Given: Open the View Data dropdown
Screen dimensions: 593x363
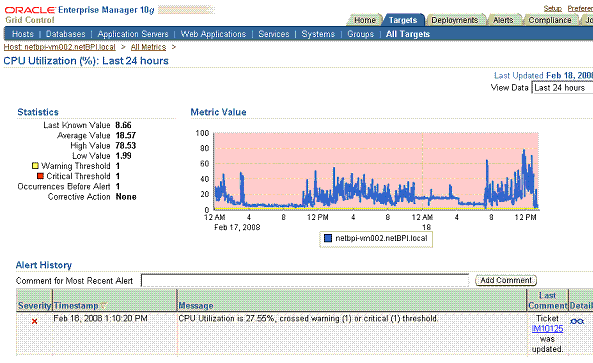Looking at the screenshot, I should 562,88.
